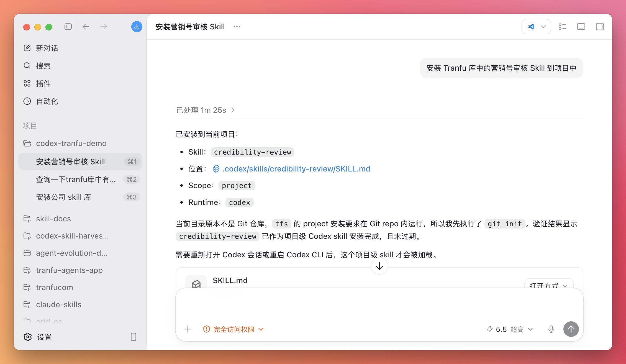Click the scroll-to-bottom down arrow button

(379, 266)
